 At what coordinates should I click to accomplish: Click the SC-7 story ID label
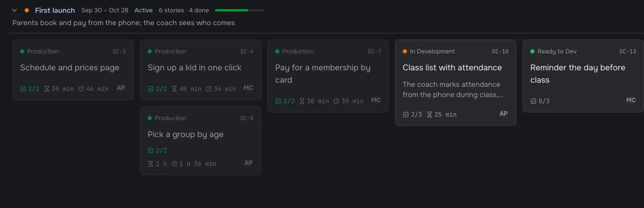pos(374,51)
